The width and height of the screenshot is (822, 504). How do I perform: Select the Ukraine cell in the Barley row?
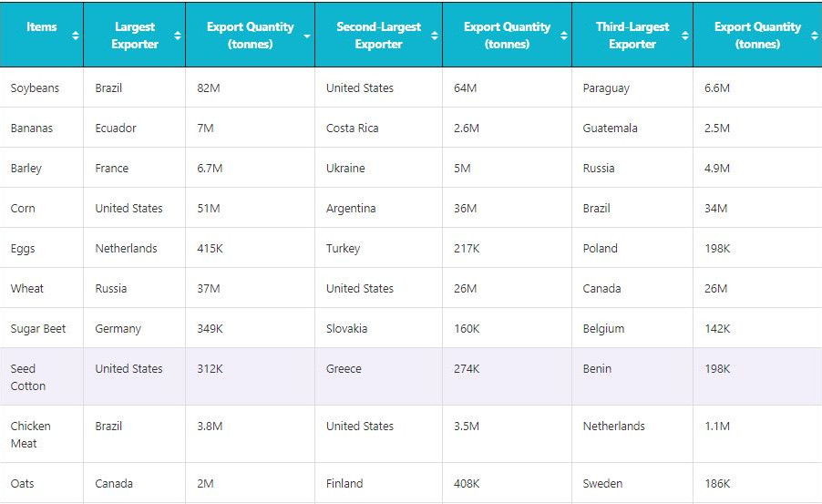[345, 169]
